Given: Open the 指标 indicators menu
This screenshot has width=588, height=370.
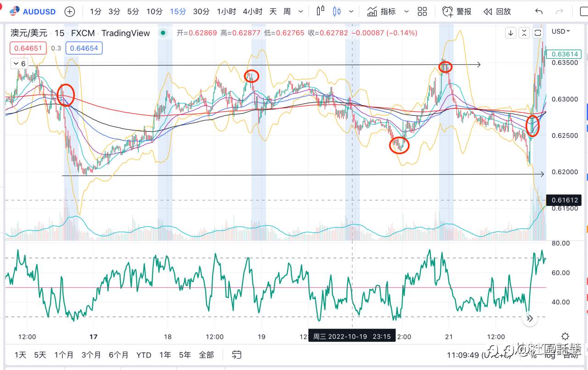Looking at the screenshot, I should [381, 11].
